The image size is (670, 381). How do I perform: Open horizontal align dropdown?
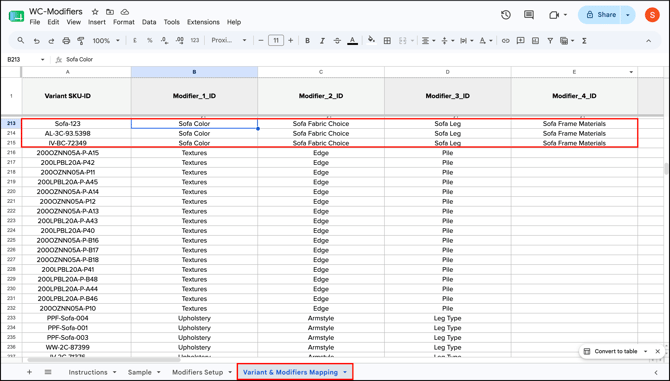click(428, 41)
